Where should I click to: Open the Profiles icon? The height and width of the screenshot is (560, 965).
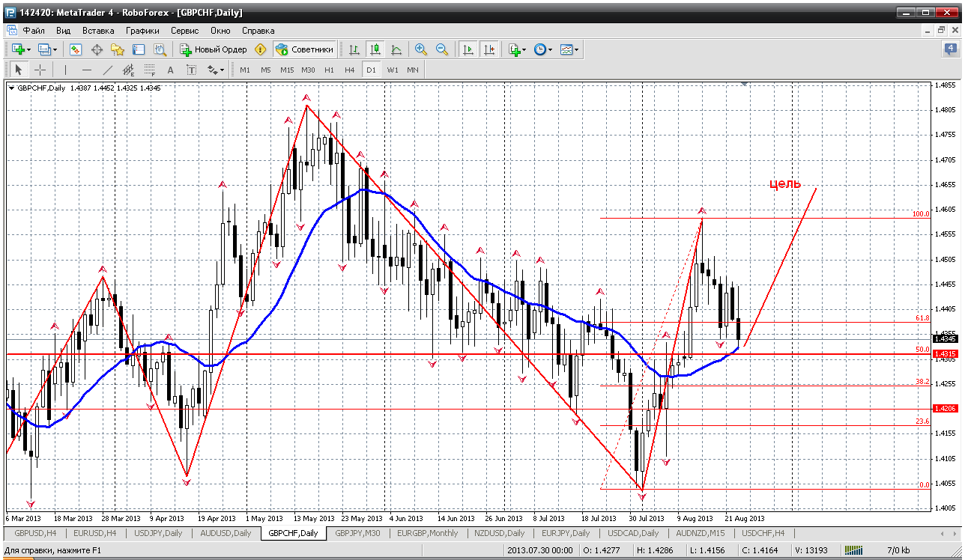click(44, 49)
